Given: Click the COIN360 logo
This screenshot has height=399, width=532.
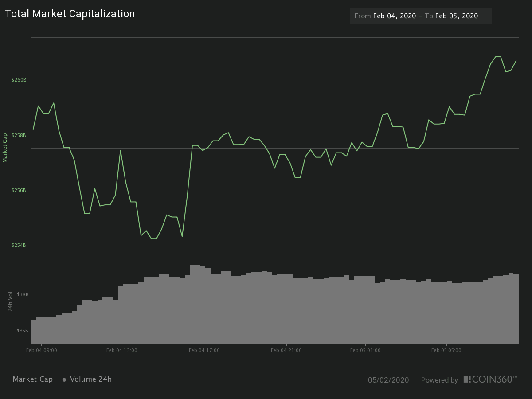Looking at the screenshot, I should click(490, 379).
